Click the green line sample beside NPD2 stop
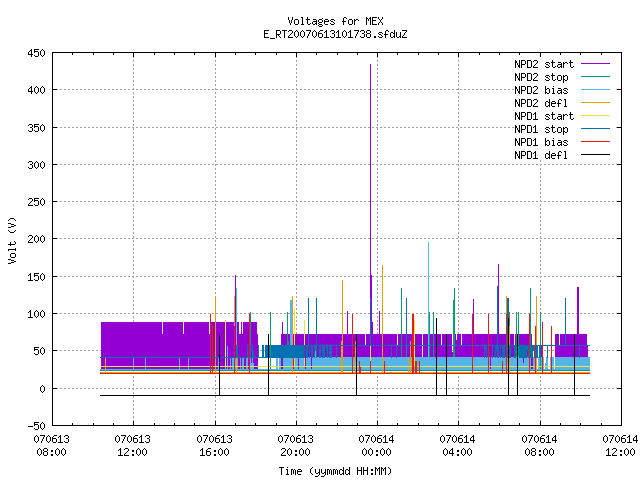Image resolution: width=640 pixels, height=480 pixels. click(x=596, y=76)
